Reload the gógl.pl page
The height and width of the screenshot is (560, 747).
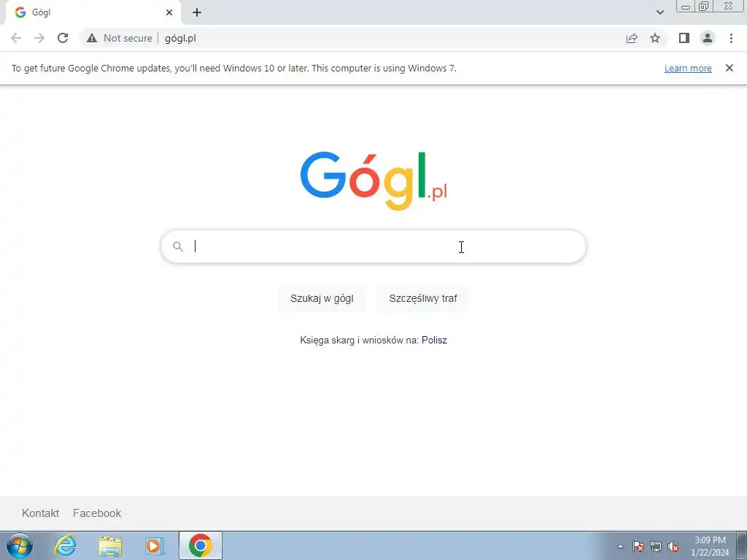coord(63,38)
